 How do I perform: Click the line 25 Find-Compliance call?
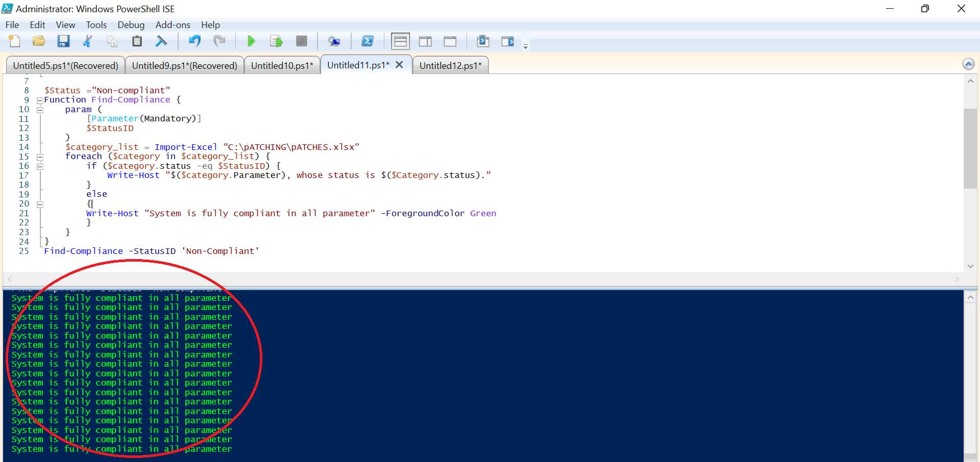pos(152,251)
